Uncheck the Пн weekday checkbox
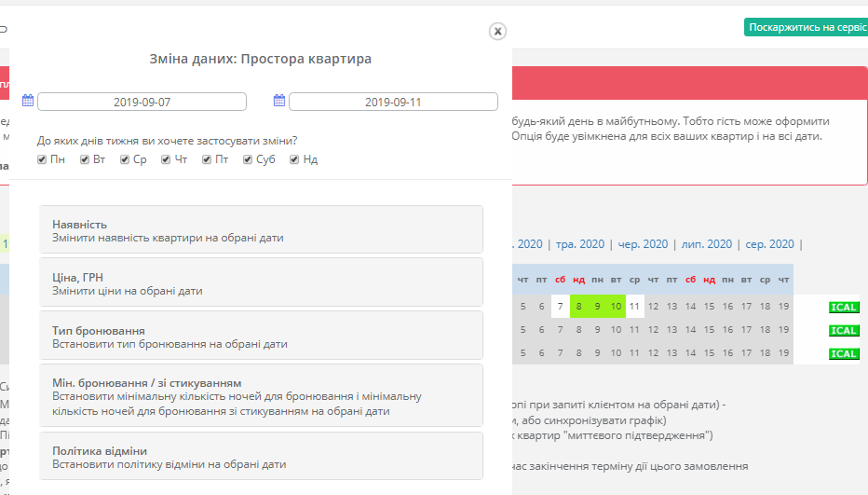The image size is (868, 495). point(42,159)
